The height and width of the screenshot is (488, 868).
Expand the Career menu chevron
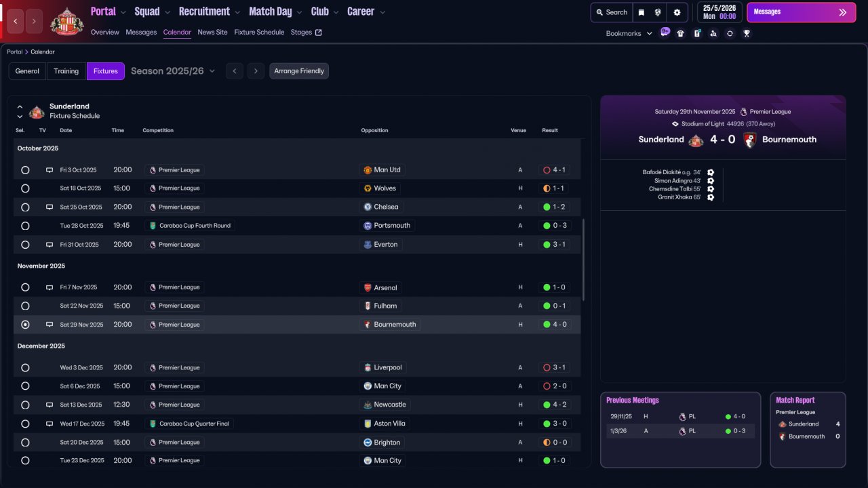click(382, 12)
